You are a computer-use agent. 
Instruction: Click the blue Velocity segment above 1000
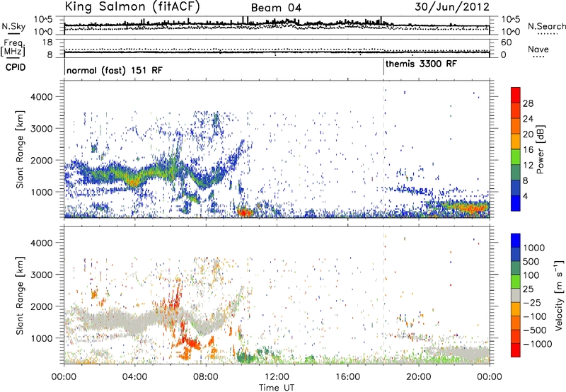point(516,241)
